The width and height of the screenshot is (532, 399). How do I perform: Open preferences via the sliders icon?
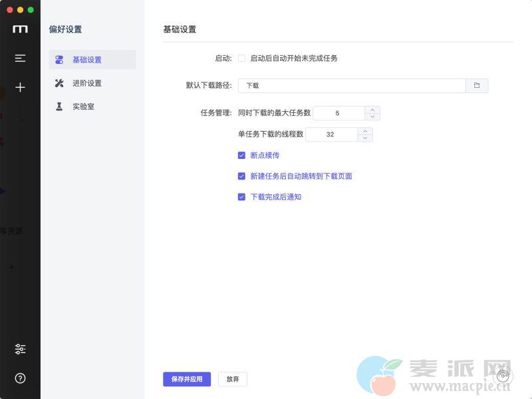point(20,349)
